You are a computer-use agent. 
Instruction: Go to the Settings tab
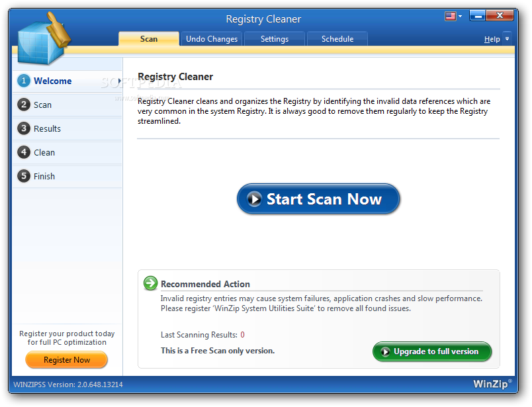click(275, 38)
